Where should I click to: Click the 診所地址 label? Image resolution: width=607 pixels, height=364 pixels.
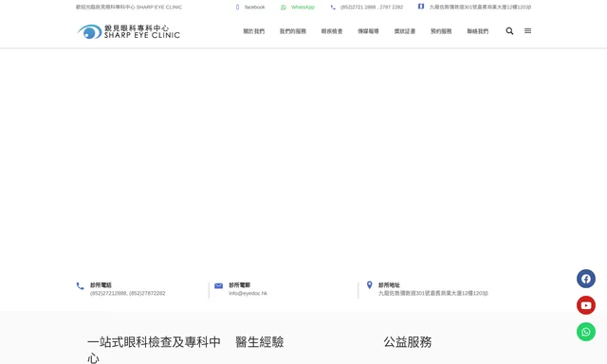coord(389,285)
